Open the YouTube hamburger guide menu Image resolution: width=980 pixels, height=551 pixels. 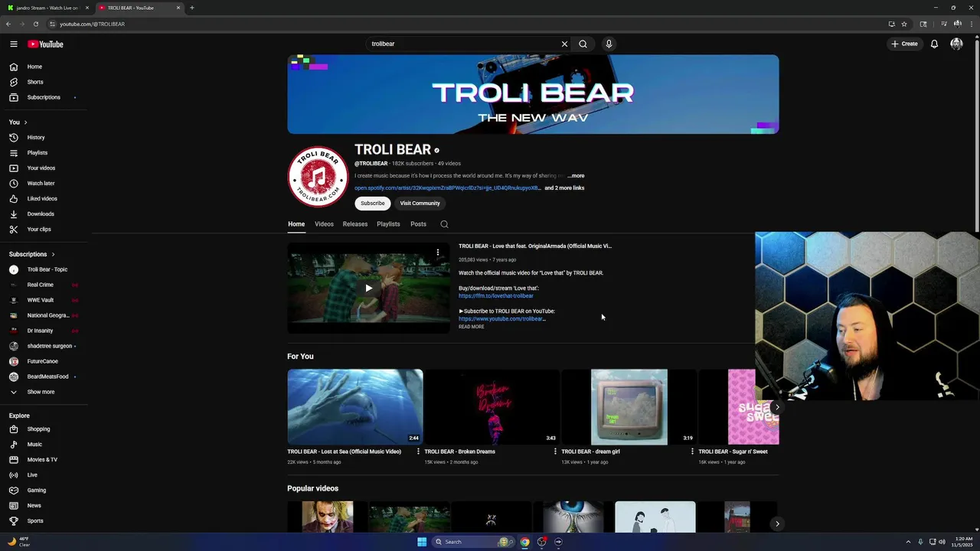click(x=14, y=44)
